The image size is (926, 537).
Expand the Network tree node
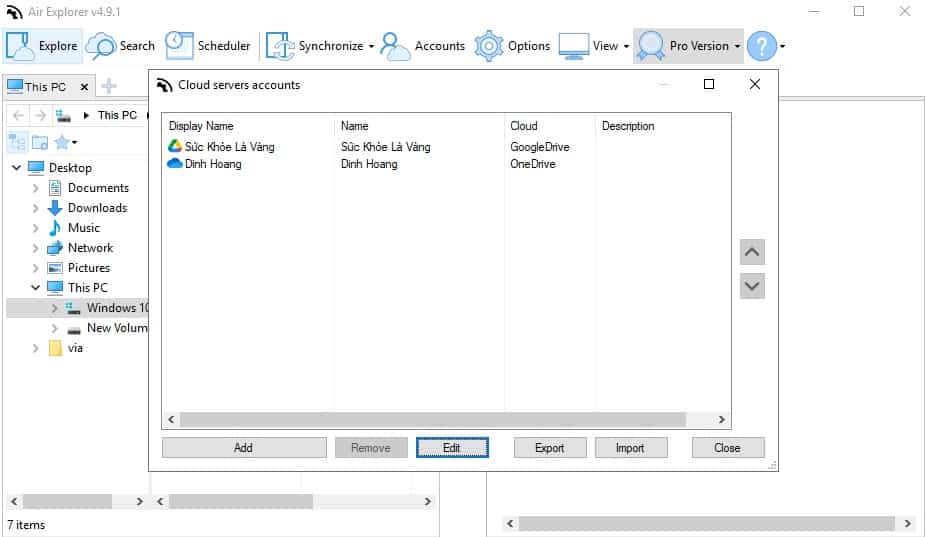pos(35,248)
